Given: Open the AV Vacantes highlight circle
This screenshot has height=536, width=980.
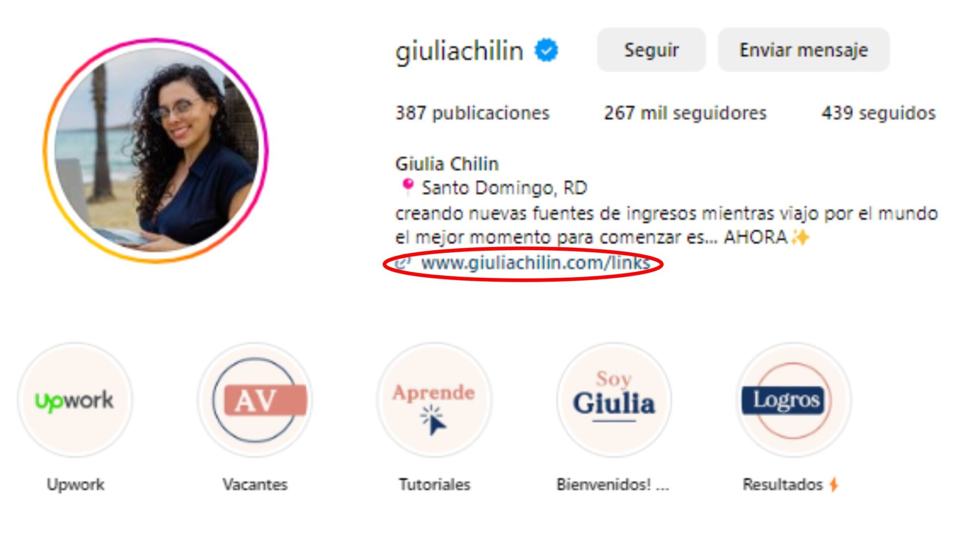Looking at the screenshot, I should click(255, 400).
